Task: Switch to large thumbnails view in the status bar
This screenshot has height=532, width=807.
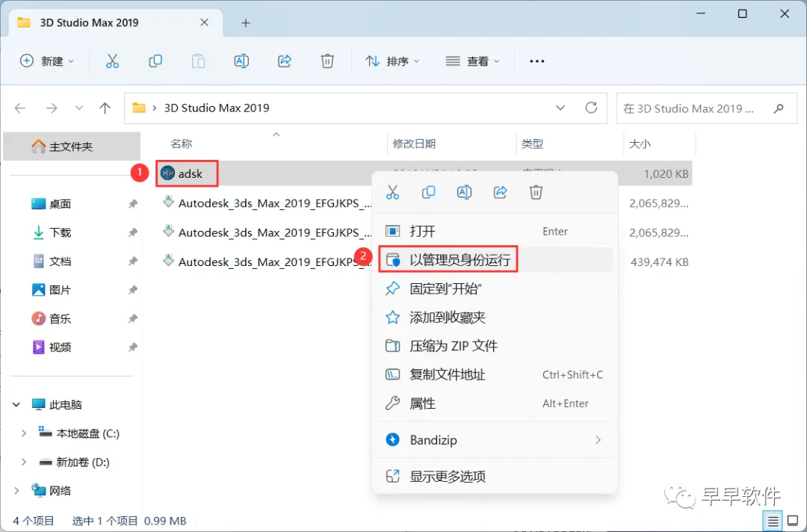Action: coord(793,522)
